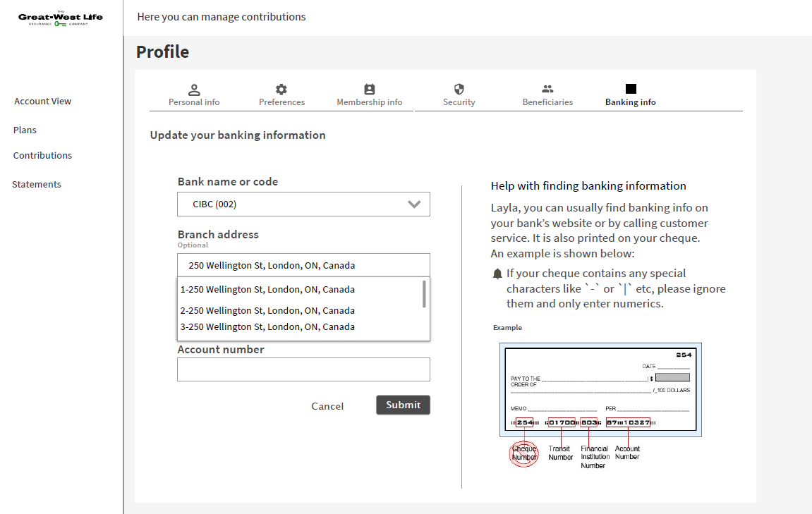Viewport: 812px width, 514px height.
Task: Click the Beneficiaries people icon
Action: (x=547, y=89)
